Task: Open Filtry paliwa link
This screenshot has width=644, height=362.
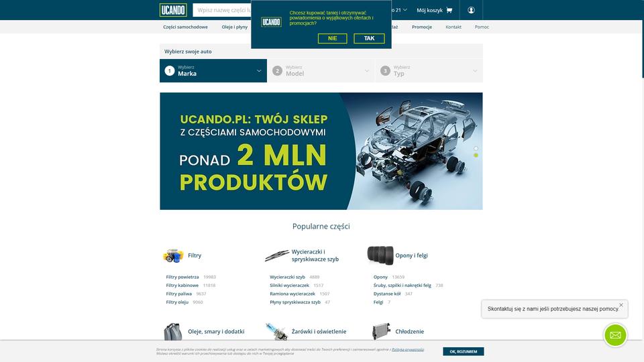Action: [178, 294]
